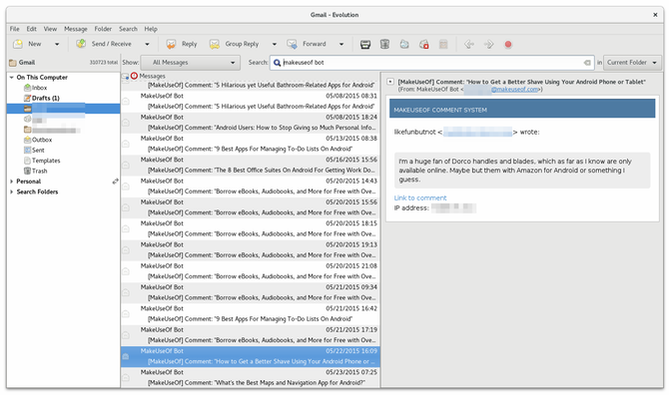Image resolution: width=669 pixels, height=395 pixels.
Task: Go to next message arrow
Action: point(489,44)
